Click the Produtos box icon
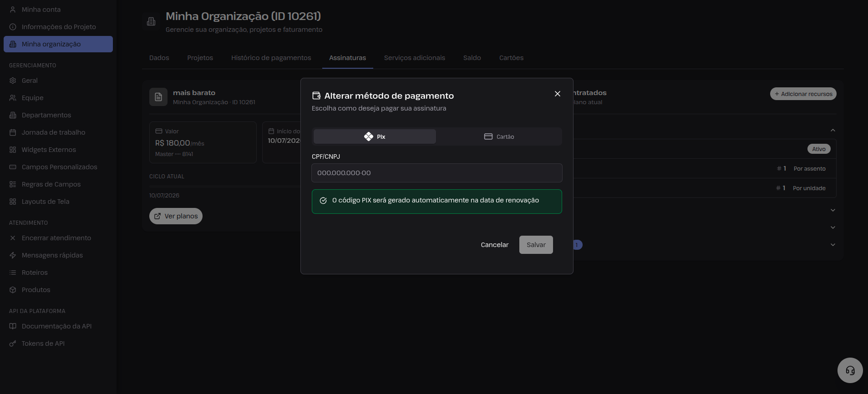Screen dimensions: 868x394 13,290
